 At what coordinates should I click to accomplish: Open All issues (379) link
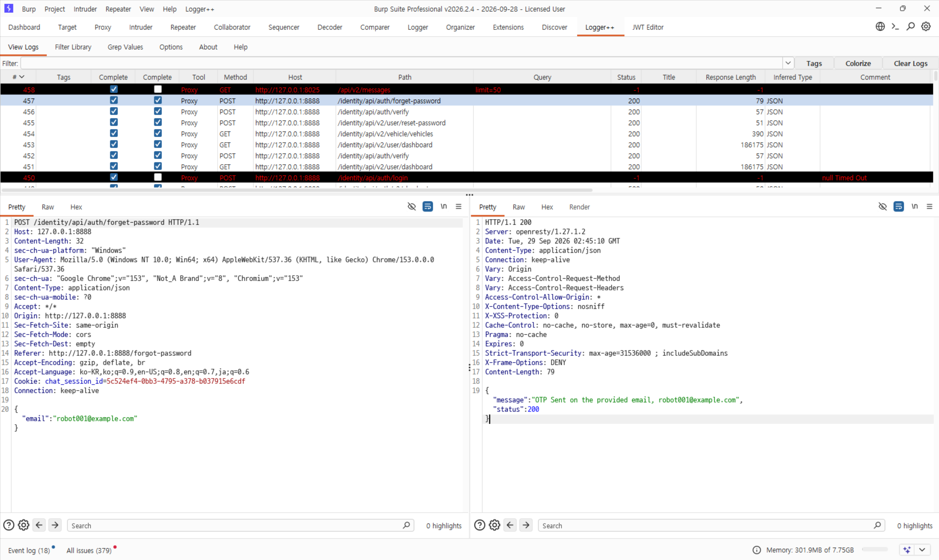[x=89, y=550]
